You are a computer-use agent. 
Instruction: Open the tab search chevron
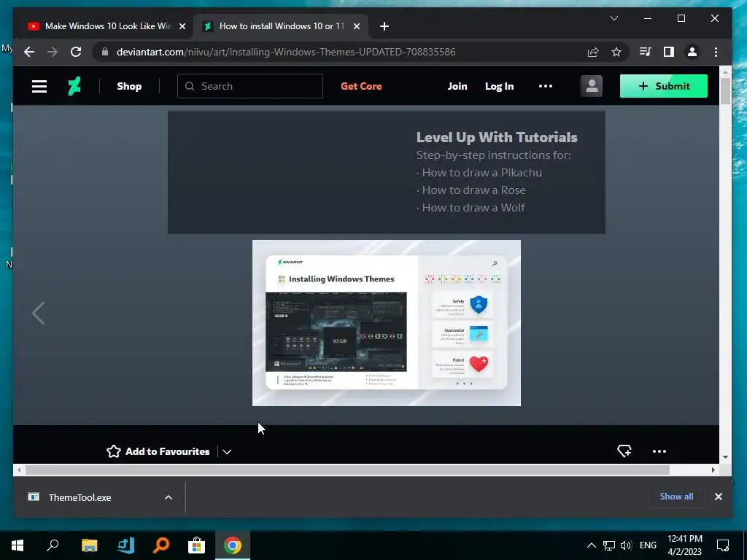click(614, 18)
